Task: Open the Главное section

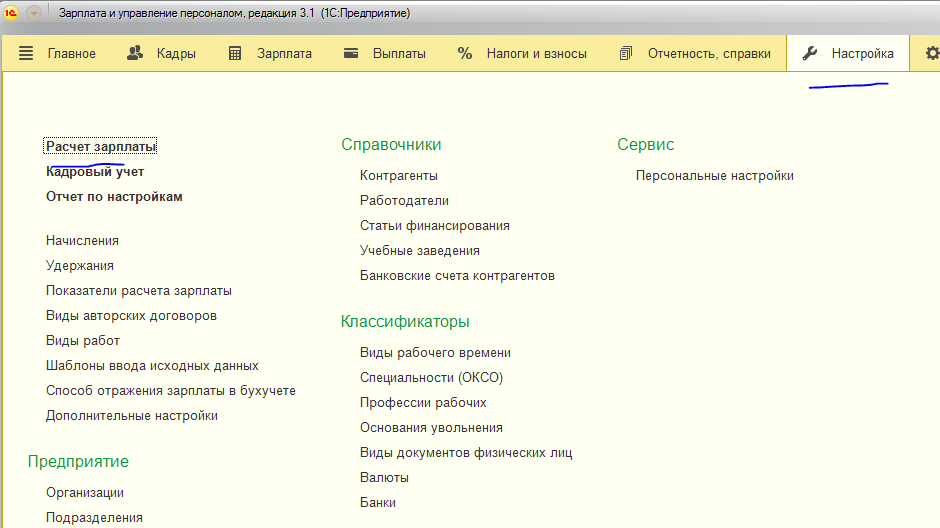Action: [71, 53]
